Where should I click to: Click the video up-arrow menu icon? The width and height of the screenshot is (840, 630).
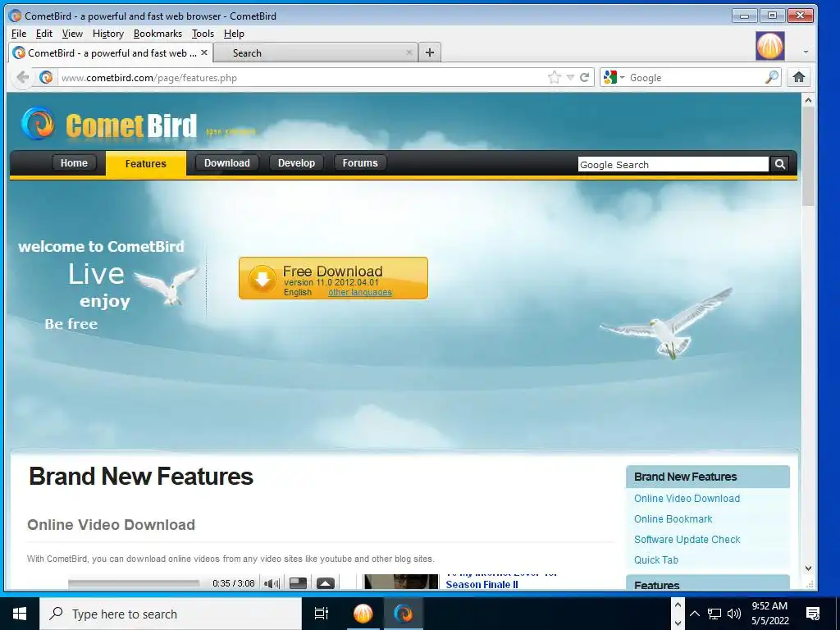click(x=325, y=583)
